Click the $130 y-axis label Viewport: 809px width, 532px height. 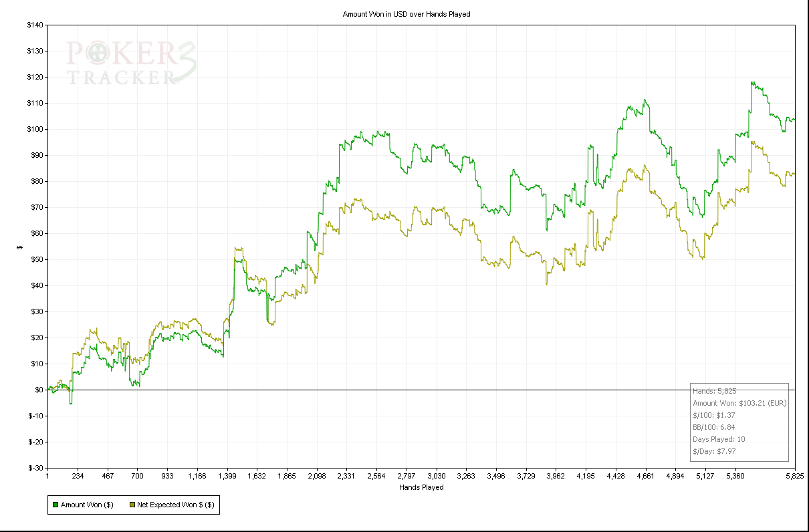pyautogui.click(x=35, y=51)
